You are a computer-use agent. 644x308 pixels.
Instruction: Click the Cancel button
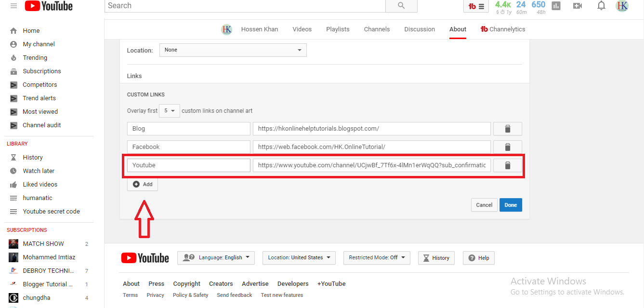[484, 205]
